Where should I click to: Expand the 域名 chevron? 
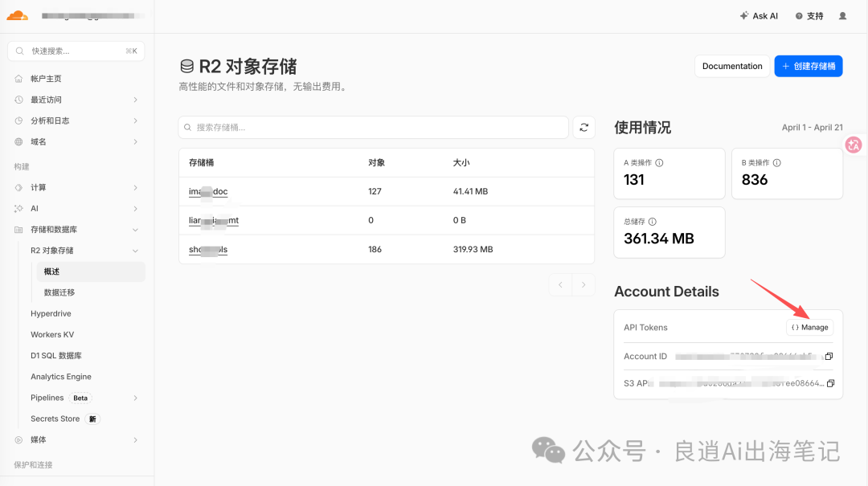coord(135,141)
